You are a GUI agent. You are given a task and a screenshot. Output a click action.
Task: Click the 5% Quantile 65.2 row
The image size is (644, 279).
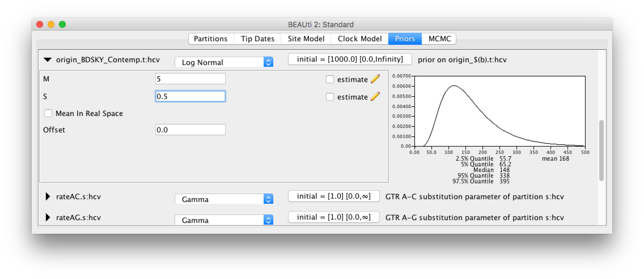[x=486, y=164]
